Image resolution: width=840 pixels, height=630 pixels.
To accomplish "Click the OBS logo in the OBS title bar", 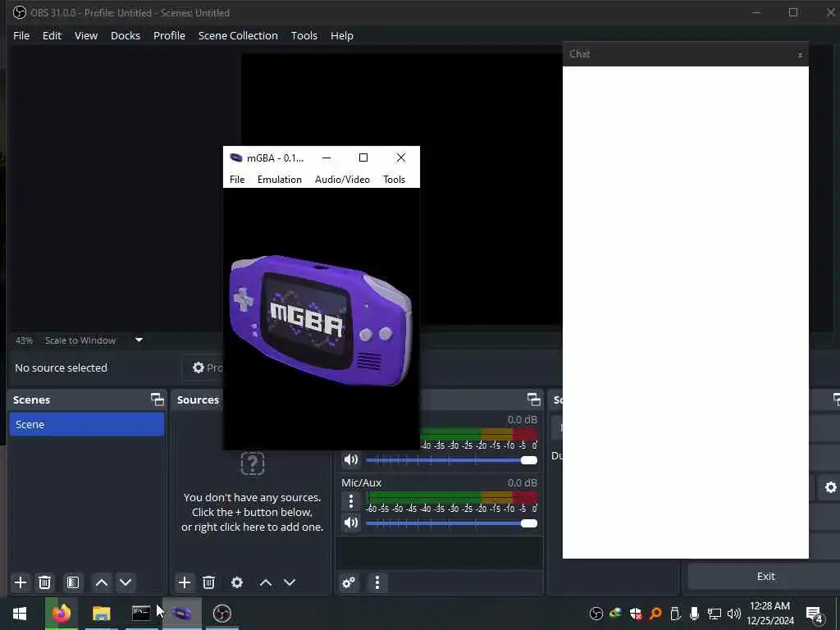I will (x=20, y=12).
